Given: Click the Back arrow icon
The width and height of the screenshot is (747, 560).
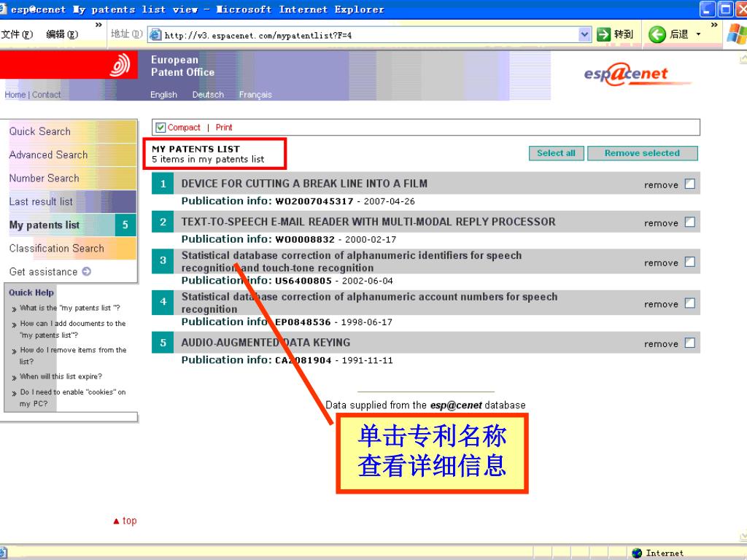Looking at the screenshot, I should point(657,34).
